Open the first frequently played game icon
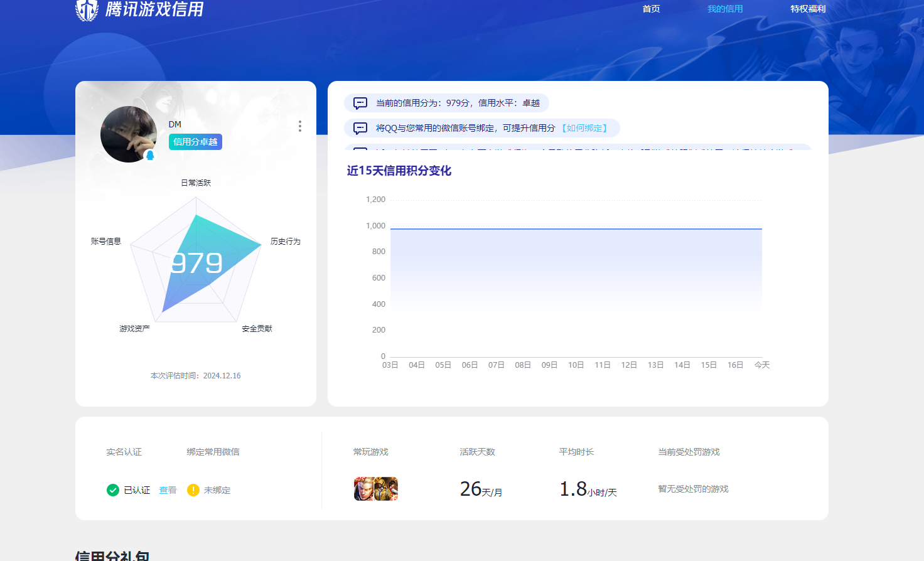 click(x=364, y=489)
